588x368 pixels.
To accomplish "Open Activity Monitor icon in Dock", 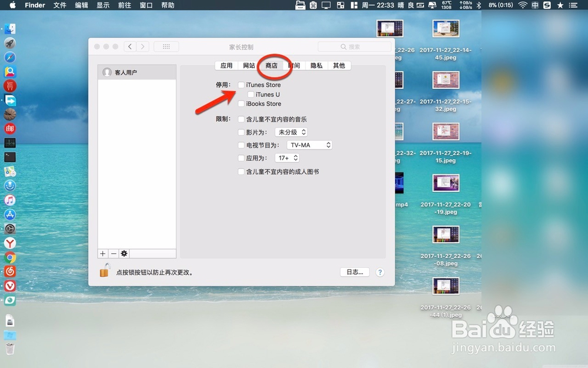I will [10, 142].
